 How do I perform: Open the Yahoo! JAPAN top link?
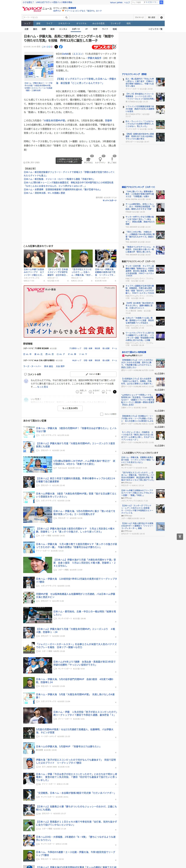coord(116,2)
